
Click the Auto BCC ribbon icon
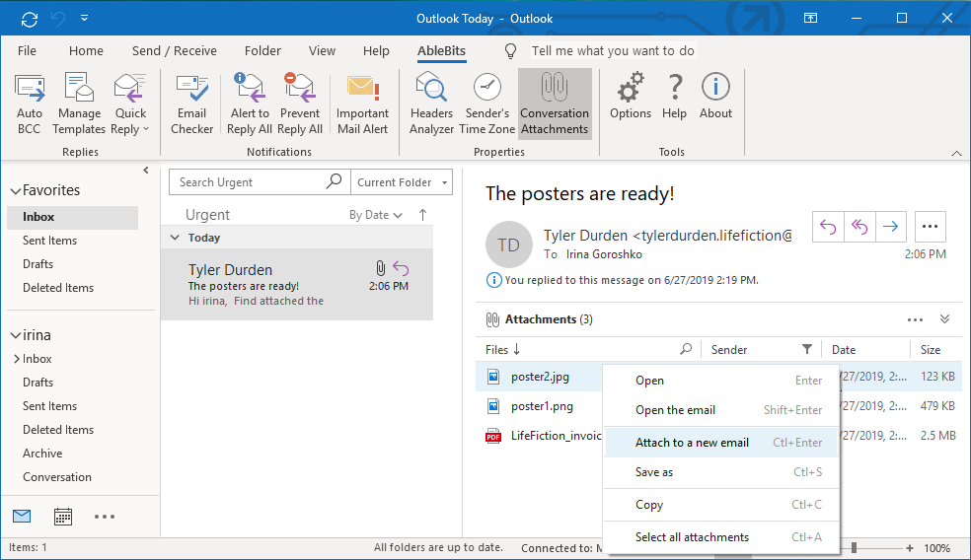[x=29, y=104]
